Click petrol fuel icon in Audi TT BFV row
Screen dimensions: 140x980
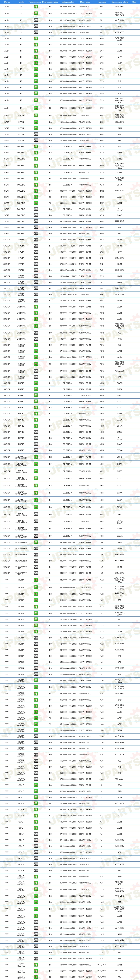click(x=36, y=57)
